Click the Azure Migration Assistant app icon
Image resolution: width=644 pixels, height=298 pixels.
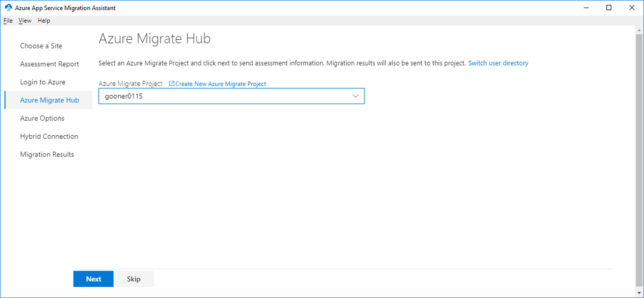[8, 8]
